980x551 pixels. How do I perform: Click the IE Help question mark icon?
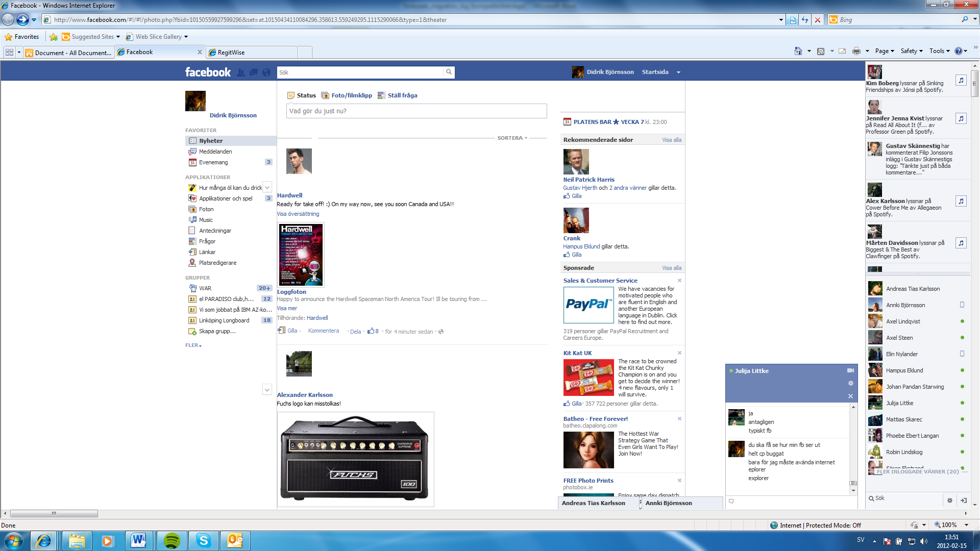(959, 51)
